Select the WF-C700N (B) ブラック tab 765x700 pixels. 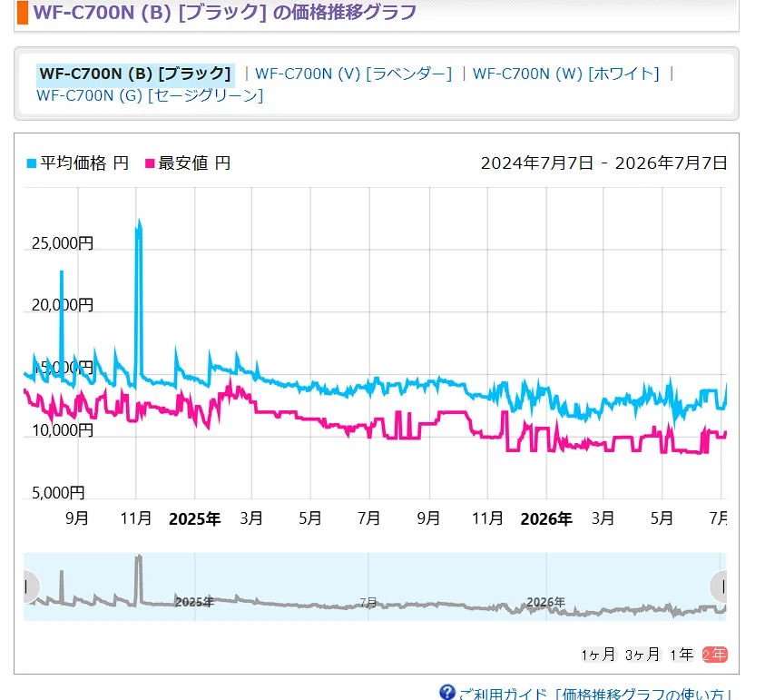(x=135, y=74)
